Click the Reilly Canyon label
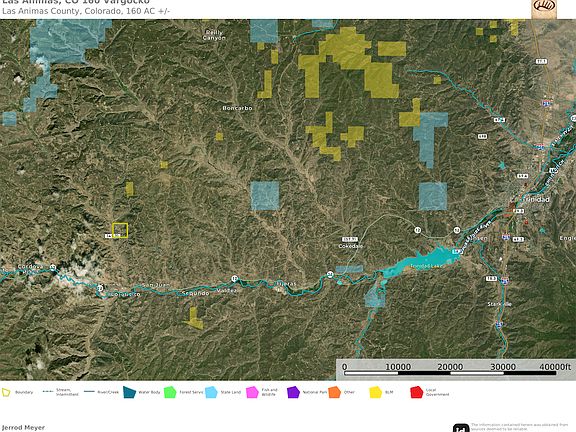Viewport: 576px width, 432px height. 214,35
